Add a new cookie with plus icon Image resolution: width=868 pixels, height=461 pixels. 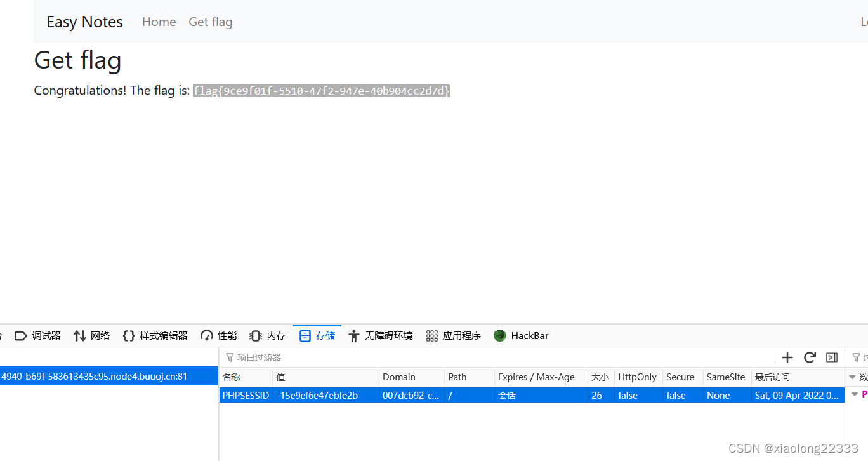click(x=787, y=357)
